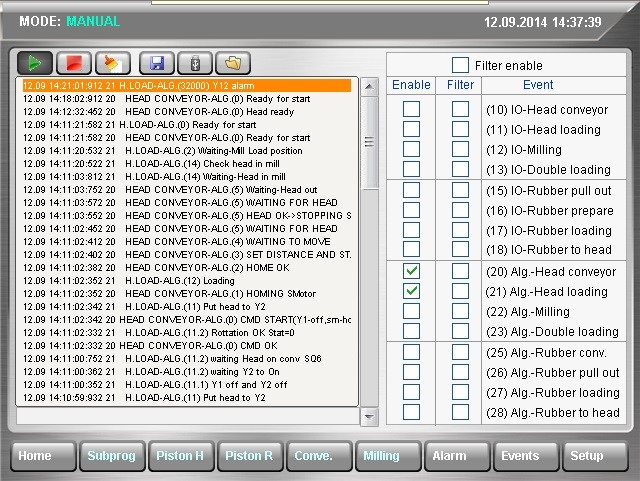Check Filter box for (20) Alg.-Head conveyor
640x481 pixels.
point(460,271)
